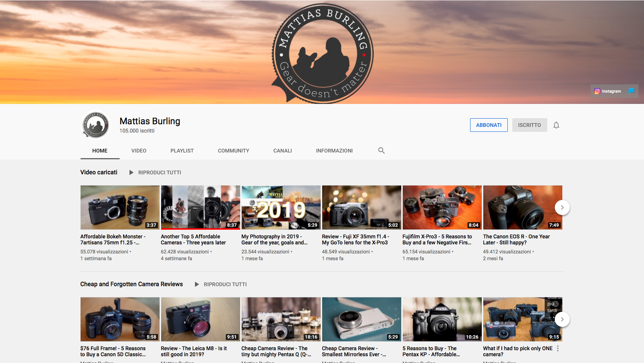The width and height of the screenshot is (644, 363).
Task: Click the channel banner logo artwork
Action: coord(323,53)
